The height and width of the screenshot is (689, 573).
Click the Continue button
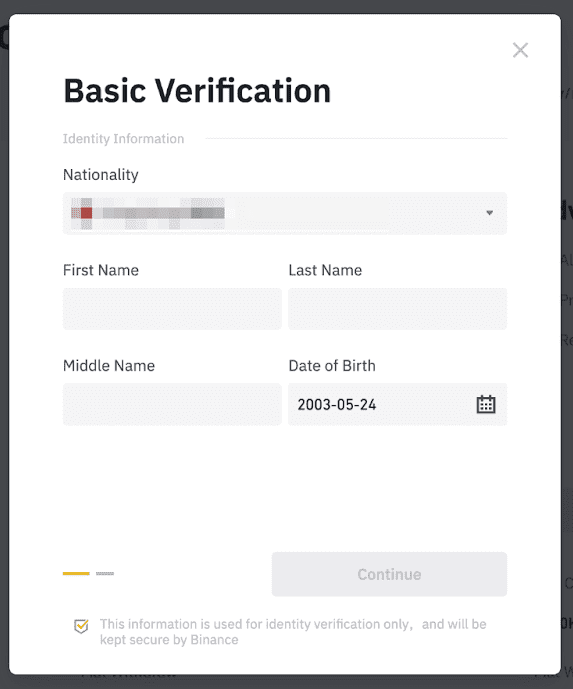pos(389,574)
